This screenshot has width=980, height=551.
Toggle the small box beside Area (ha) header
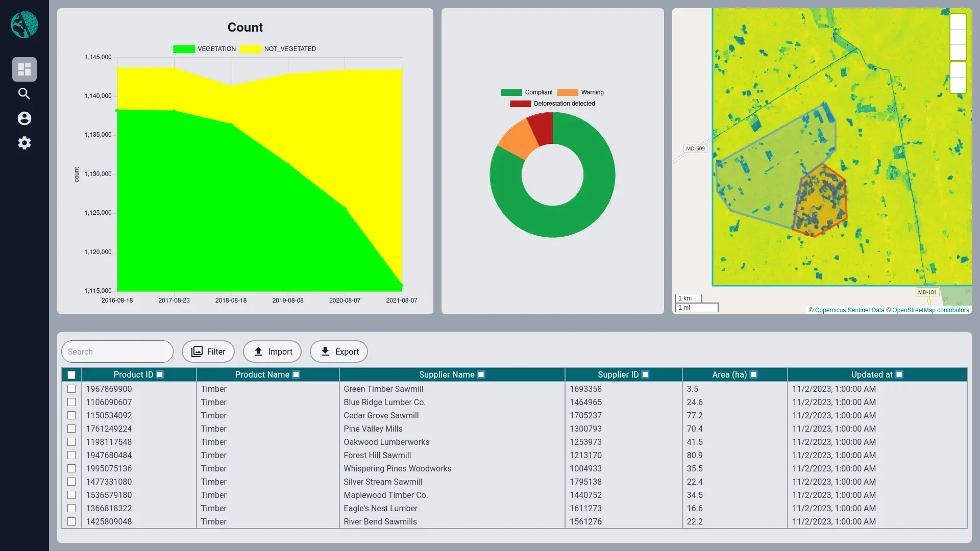coord(753,374)
